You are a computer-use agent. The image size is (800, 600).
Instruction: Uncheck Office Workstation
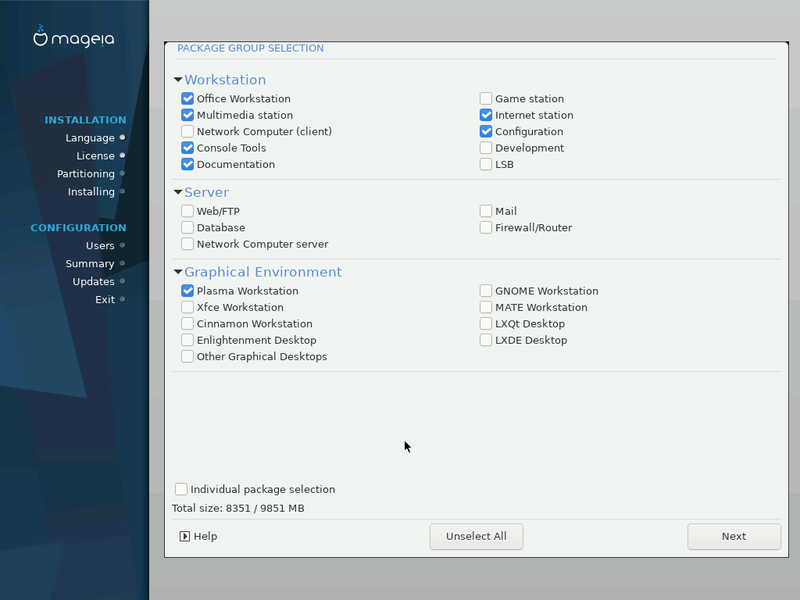[x=187, y=98]
